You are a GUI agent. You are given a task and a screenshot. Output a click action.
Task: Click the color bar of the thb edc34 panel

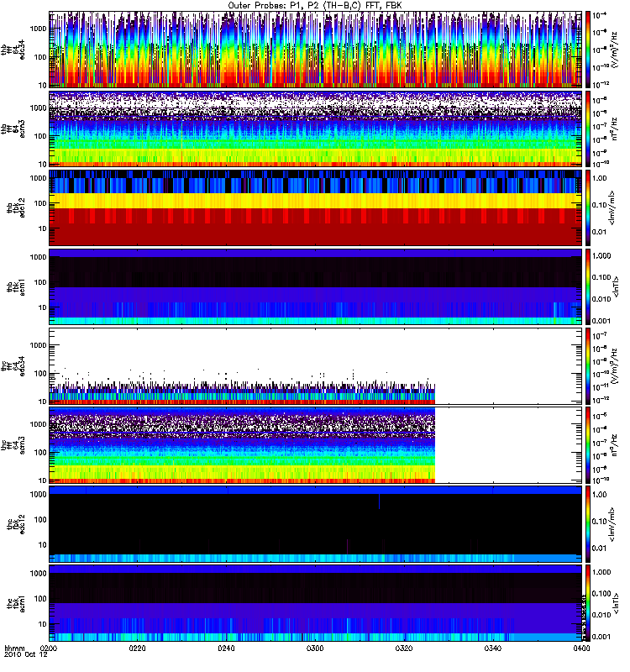tap(588, 50)
